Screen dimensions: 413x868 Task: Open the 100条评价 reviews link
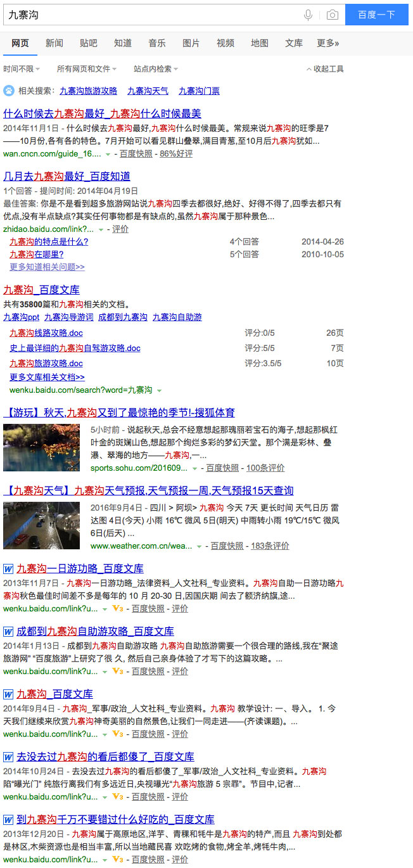(265, 468)
